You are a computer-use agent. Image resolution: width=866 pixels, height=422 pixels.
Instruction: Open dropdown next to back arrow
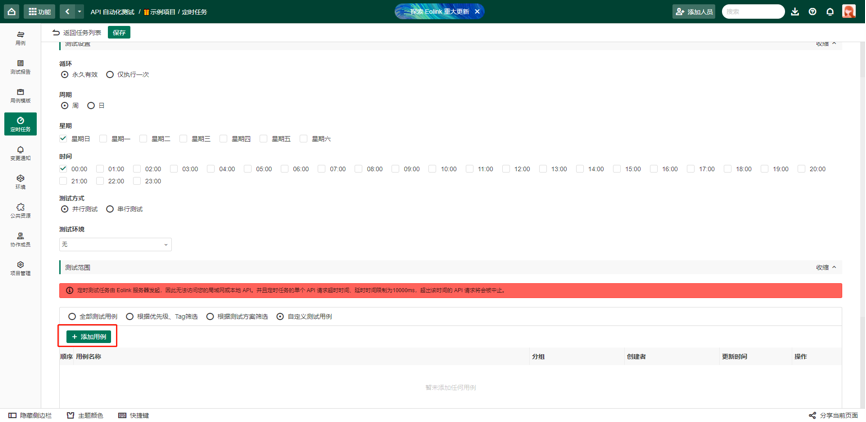tap(80, 11)
